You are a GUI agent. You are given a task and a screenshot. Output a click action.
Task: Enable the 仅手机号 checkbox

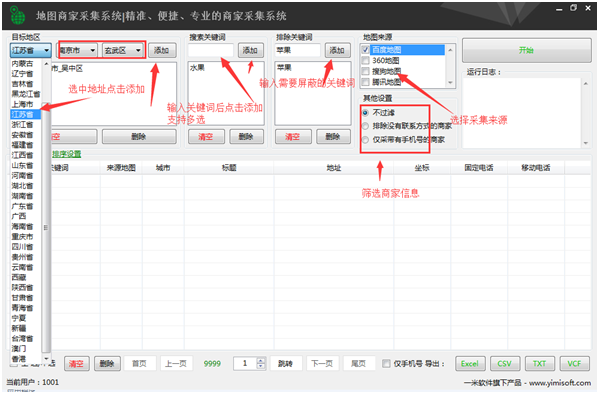386,363
